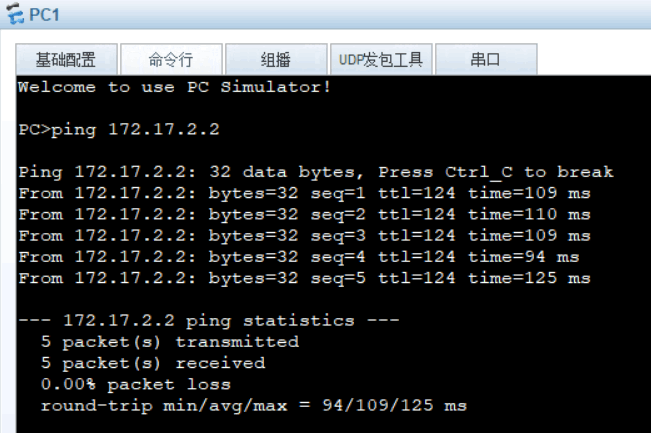The height and width of the screenshot is (433, 651).
Task: Click the 5 packet(s) transmitted line
Action: point(170,342)
